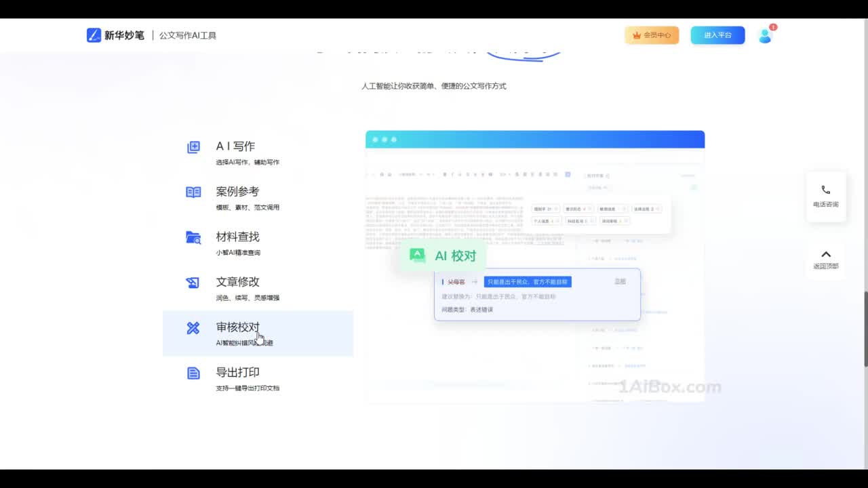Switch to the 案例参考 tab label

[237, 192]
